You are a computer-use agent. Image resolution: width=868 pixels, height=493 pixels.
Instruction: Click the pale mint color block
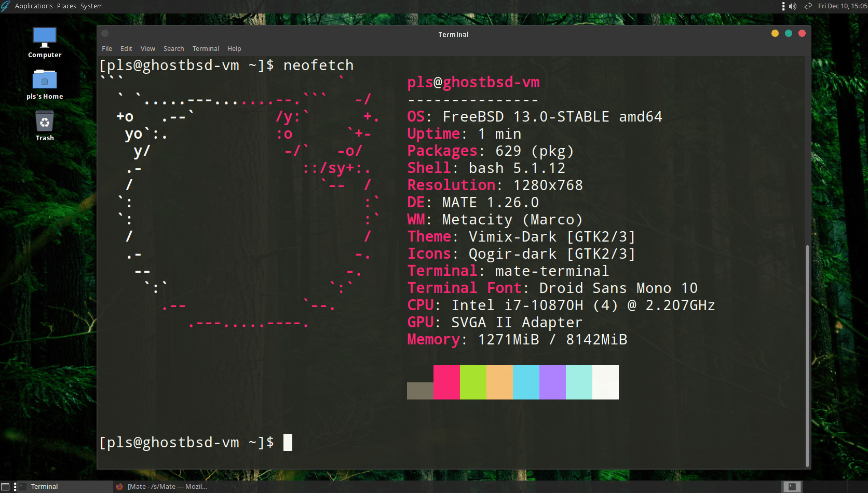[x=579, y=382]
